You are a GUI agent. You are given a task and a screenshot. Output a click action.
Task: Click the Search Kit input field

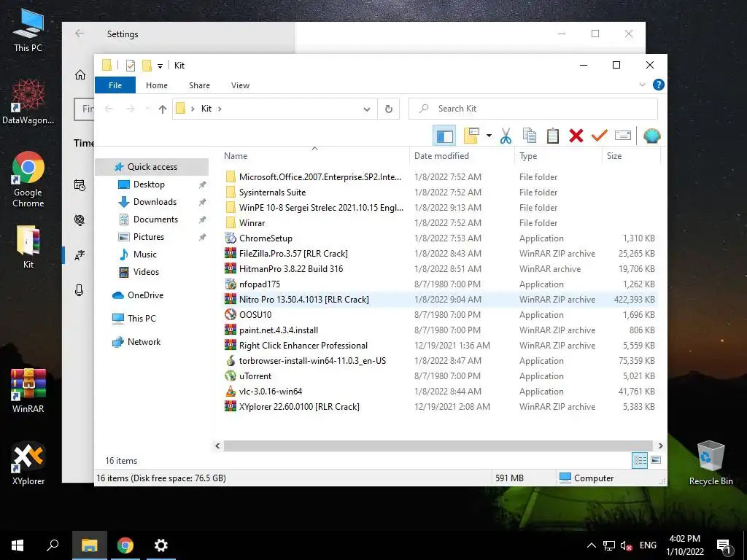point(533,109)
